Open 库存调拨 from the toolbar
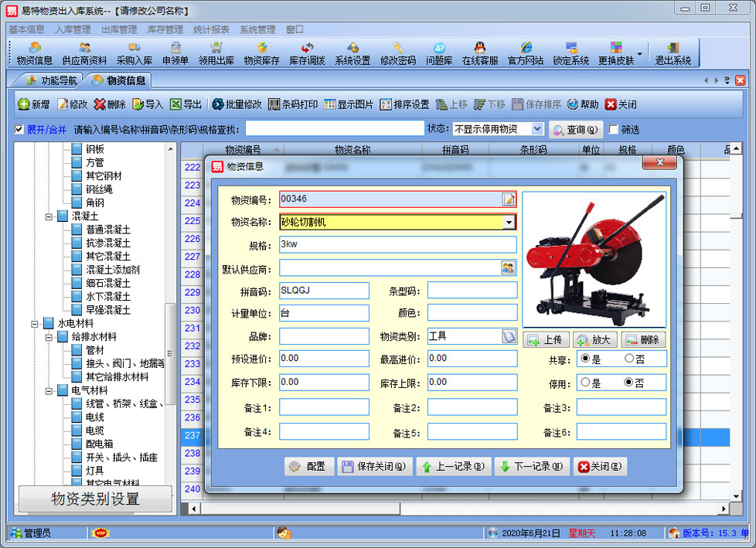Screen dimensions: 756x548 tap(307, 53)
